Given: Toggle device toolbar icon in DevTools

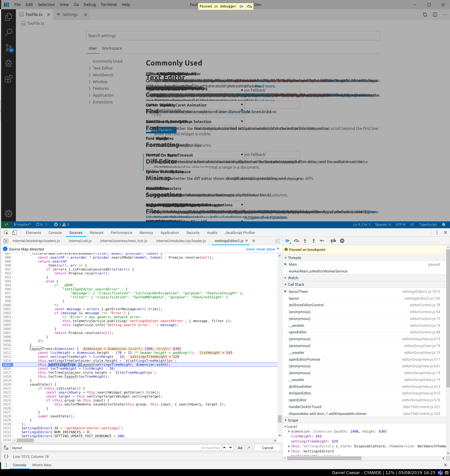Looking at the screenshot, I should 14,232.
